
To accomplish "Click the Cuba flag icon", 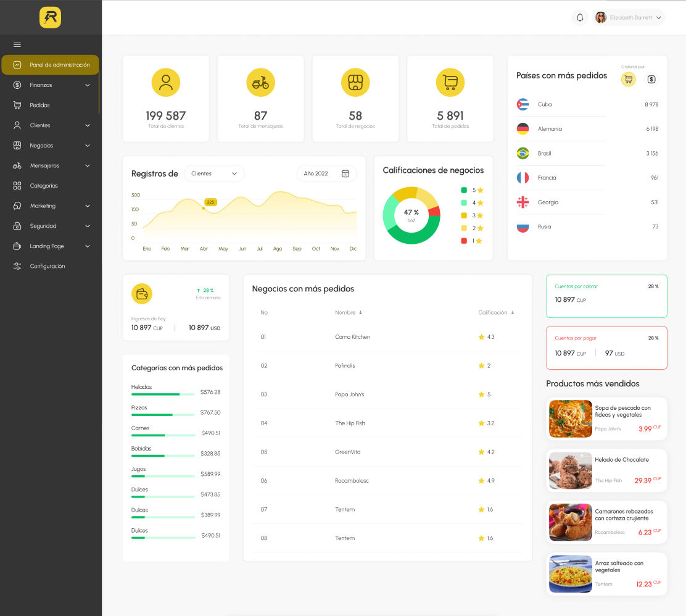I will pos(523,104).
